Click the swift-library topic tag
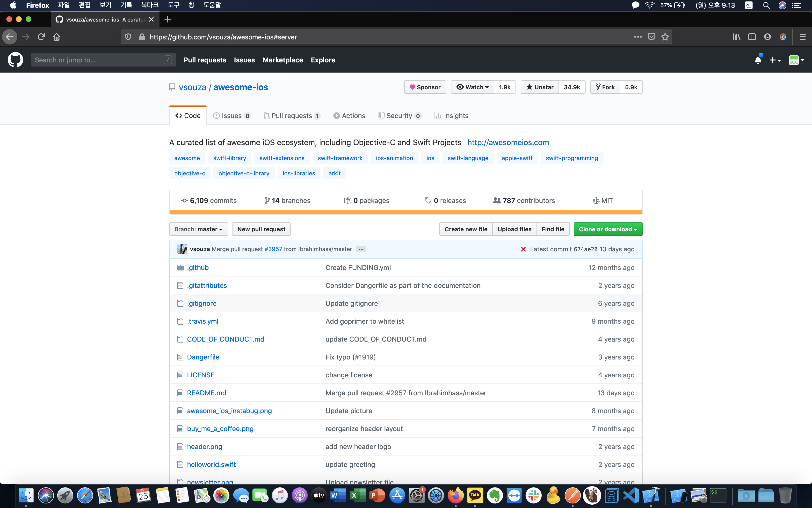This screenshot has height=508, width=812. [230, 158]
